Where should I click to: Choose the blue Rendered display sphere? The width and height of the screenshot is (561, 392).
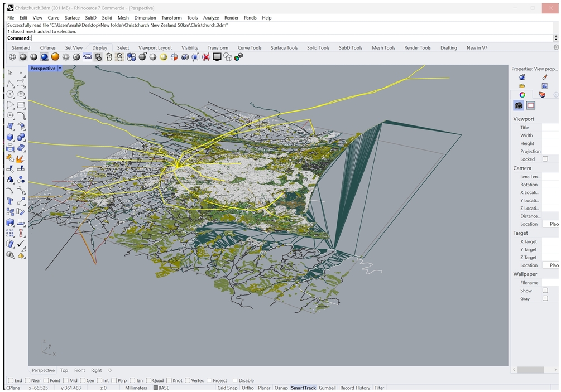click(44, 57)
